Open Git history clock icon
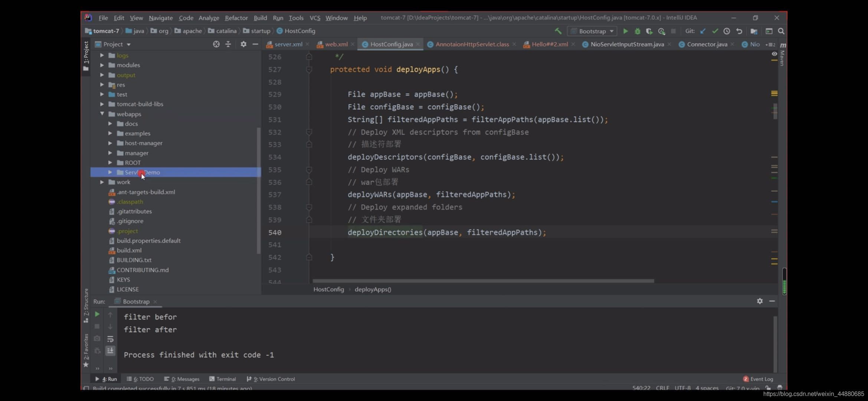 point(727,31)
